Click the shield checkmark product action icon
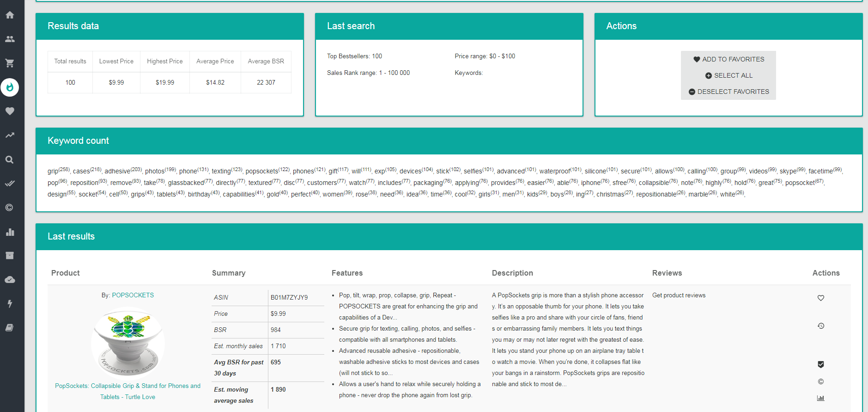The height and width of the screenshot is (412, 868). (821, 364)
